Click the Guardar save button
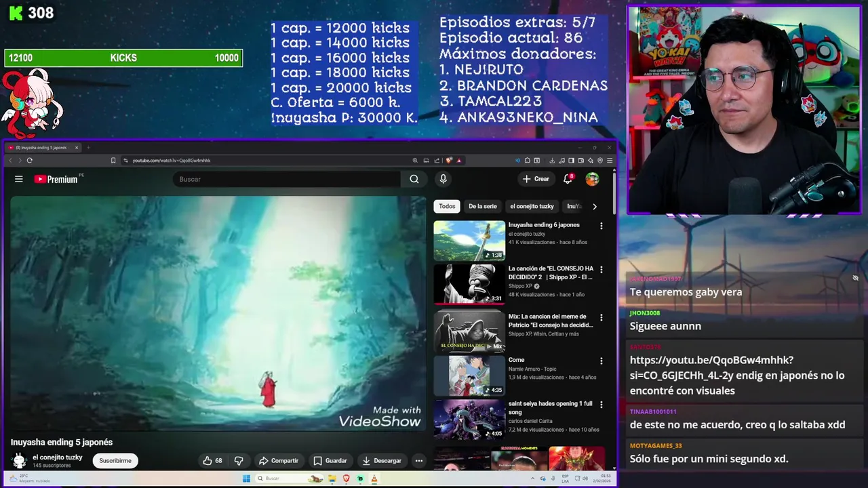The width and height of the screenshot is (868, 488). point(330,461)
